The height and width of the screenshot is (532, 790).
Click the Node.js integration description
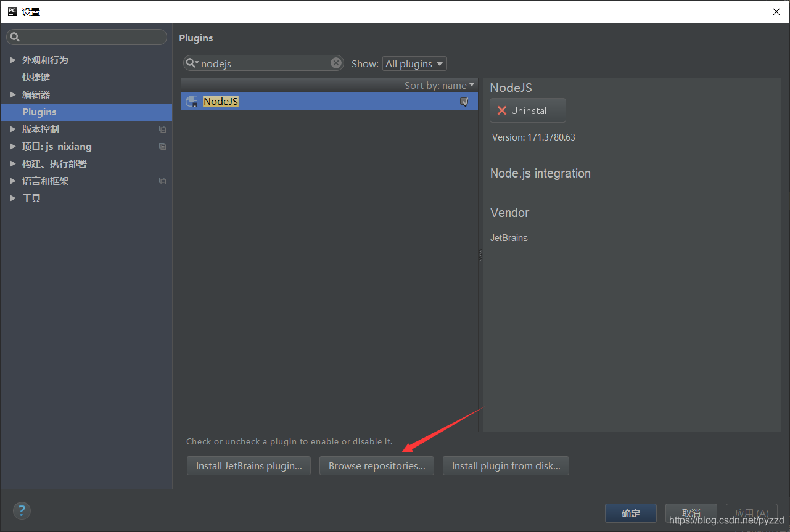540,173
